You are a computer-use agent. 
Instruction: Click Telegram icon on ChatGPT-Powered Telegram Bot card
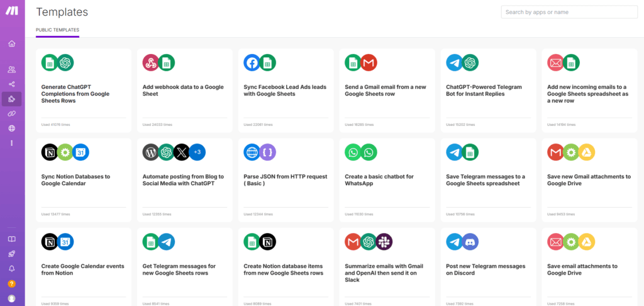(x=454, y=62)
